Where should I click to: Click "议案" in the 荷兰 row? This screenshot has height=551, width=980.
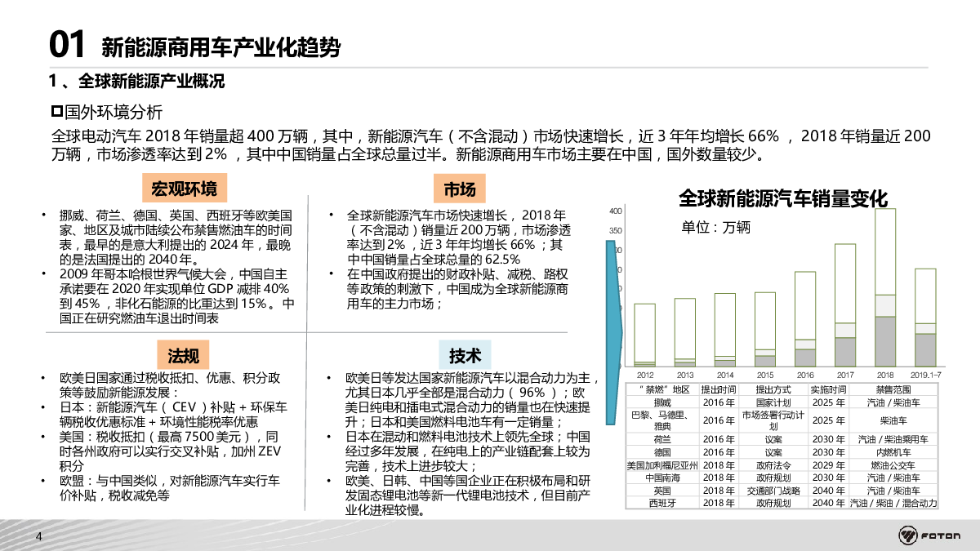click(x=773, y=439)
